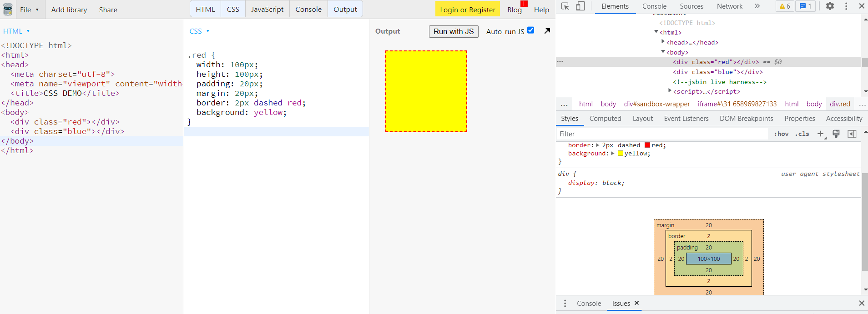Open the drawer options menu icon
Screen dimensions: 868x314
coord(565,304)
